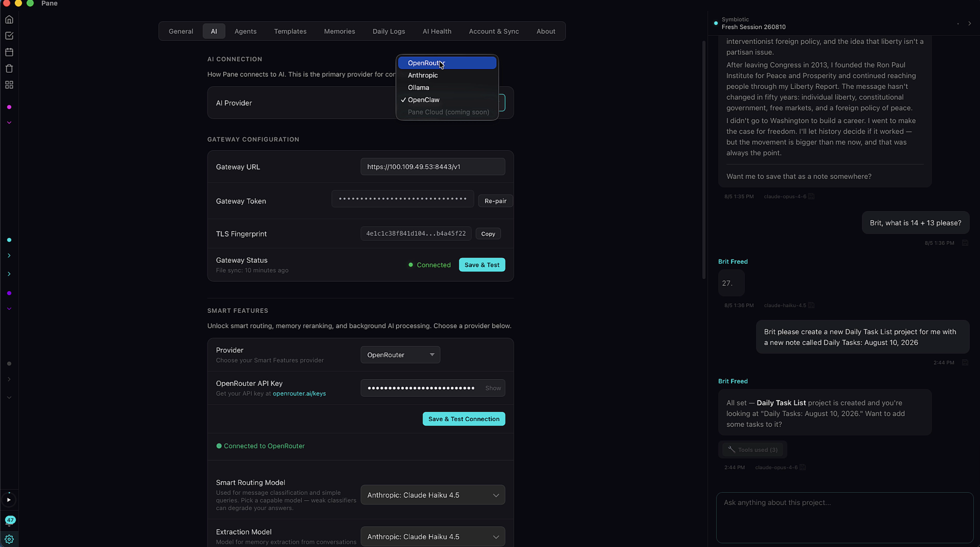The height and width of the screenshot is (547, 980).
Task: Switch to the Memories tab
Action: [339, 31]
